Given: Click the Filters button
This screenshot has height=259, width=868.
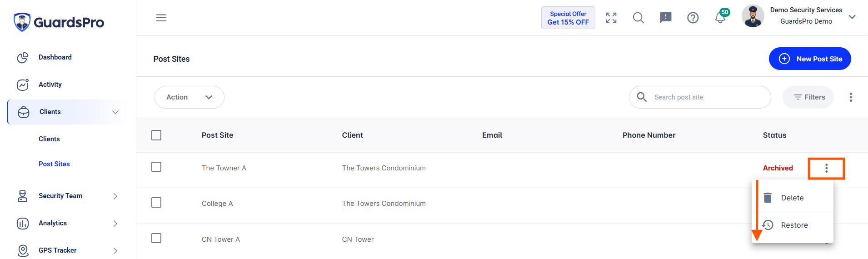Looking at the screenshot, I should tap(808, 97).
